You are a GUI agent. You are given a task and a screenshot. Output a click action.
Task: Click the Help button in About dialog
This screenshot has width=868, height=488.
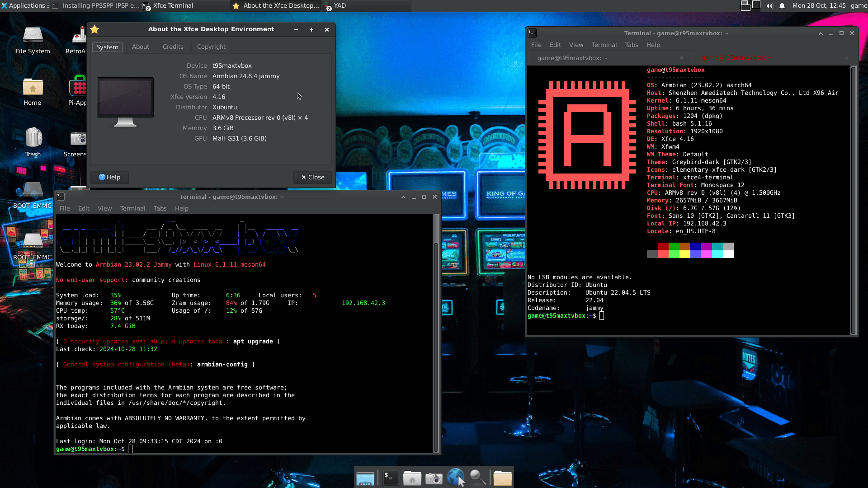tap(109, 177)
